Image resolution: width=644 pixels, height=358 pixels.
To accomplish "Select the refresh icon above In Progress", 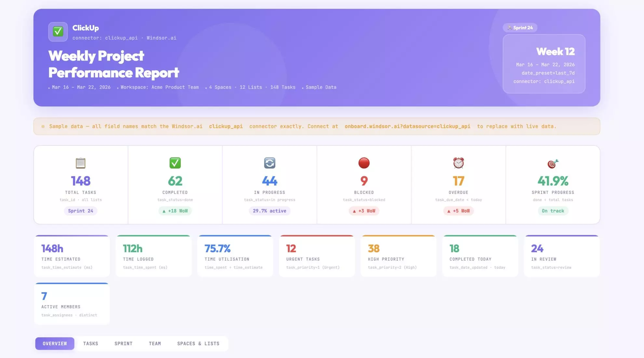I will (270, 163).
